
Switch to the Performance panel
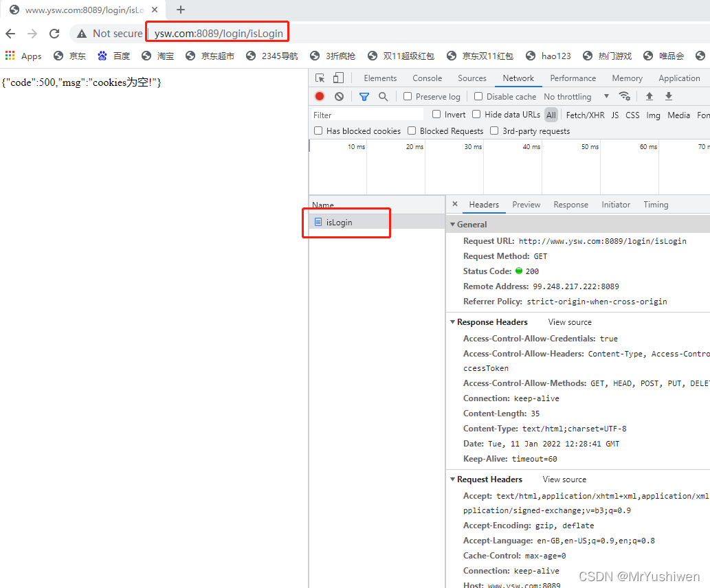point(573,78)
